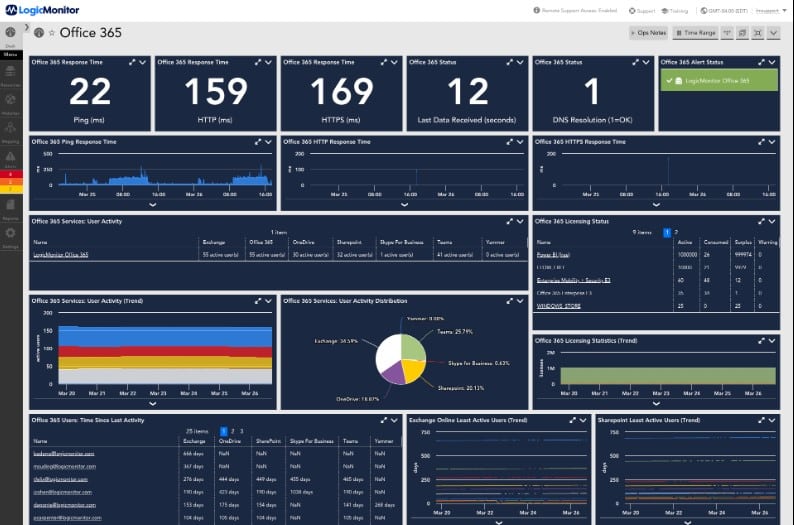Click the red critical alert count badge

[x=11, y=174]
